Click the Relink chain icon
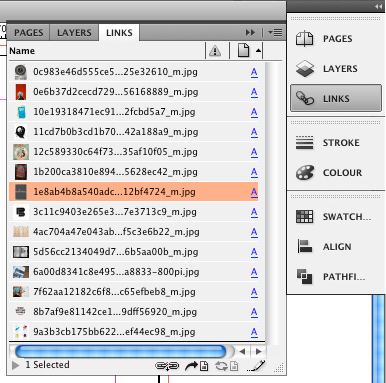Screen dimensions: 386x383 pos(167,366)
